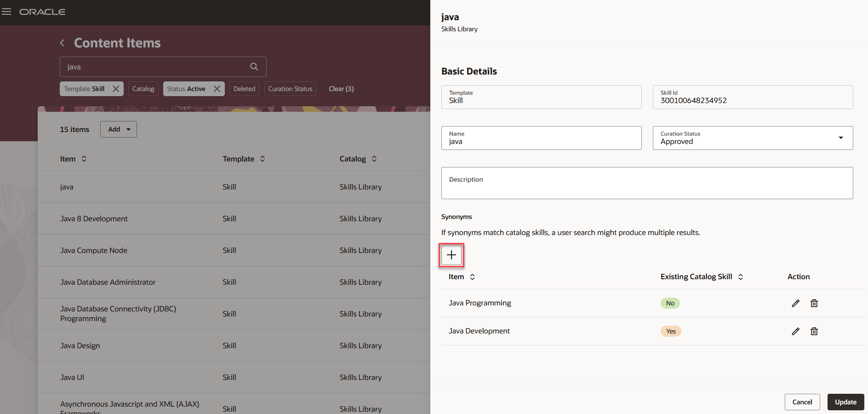Image resolution: width=868 pixels, height=414 pixels.
Task: Sort the Catalog column
Action: pyautogui.click(x=374, y=159)
